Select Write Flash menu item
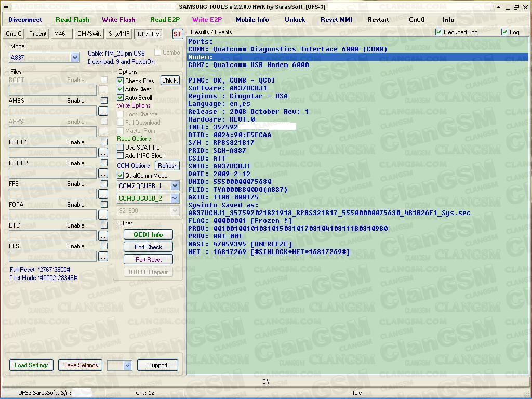The image size is (532, 399). (118, 20)
